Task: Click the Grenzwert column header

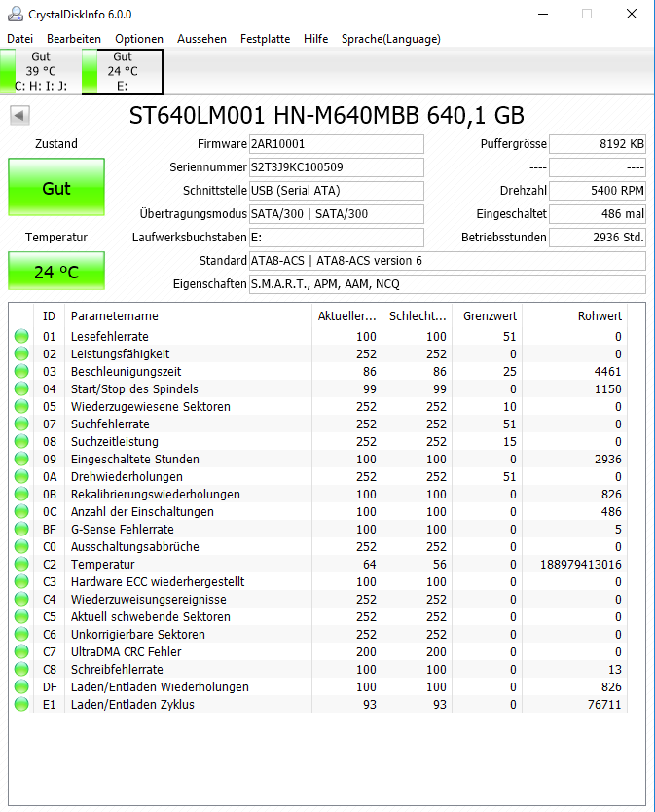Action: point(488,315)
